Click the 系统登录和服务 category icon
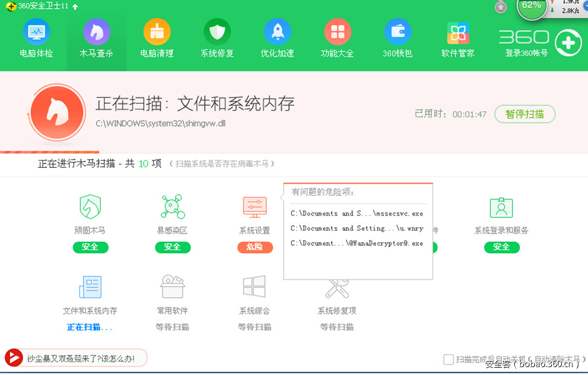This screenshot has width=588, height=375. (x=501, y=207)
